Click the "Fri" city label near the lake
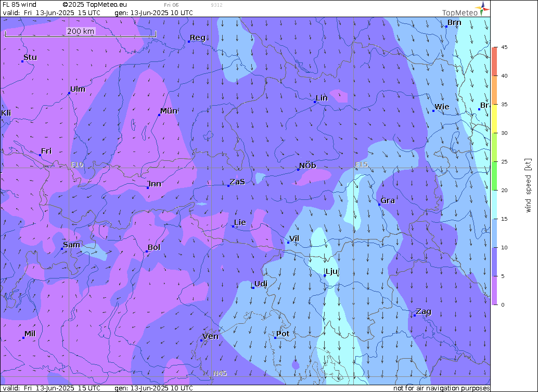The height and width of the screenshot is (392, 538). [46, 151]
